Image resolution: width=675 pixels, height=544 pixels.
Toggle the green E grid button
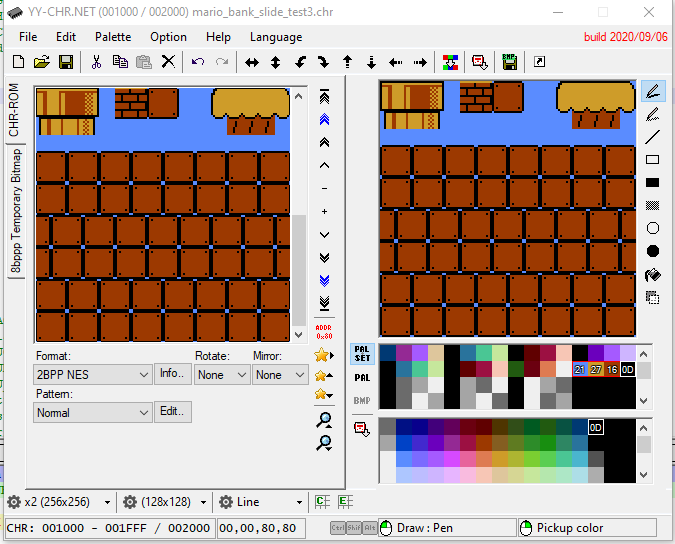[345, 501]
